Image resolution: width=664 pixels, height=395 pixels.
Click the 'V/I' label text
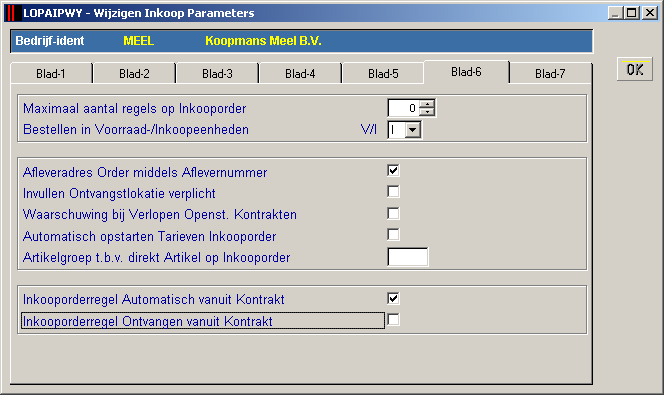tap(369, 130)
